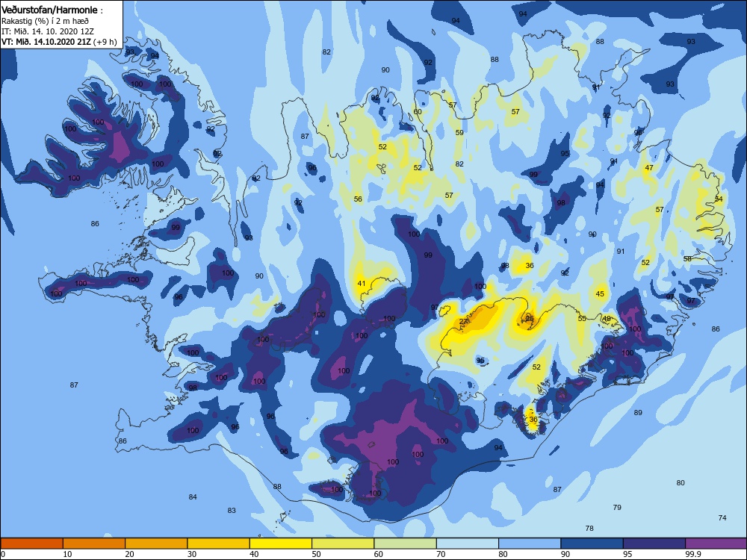Select the golden 30–40 legend swatch
747x560 pixels.
(x=219, y=544)
